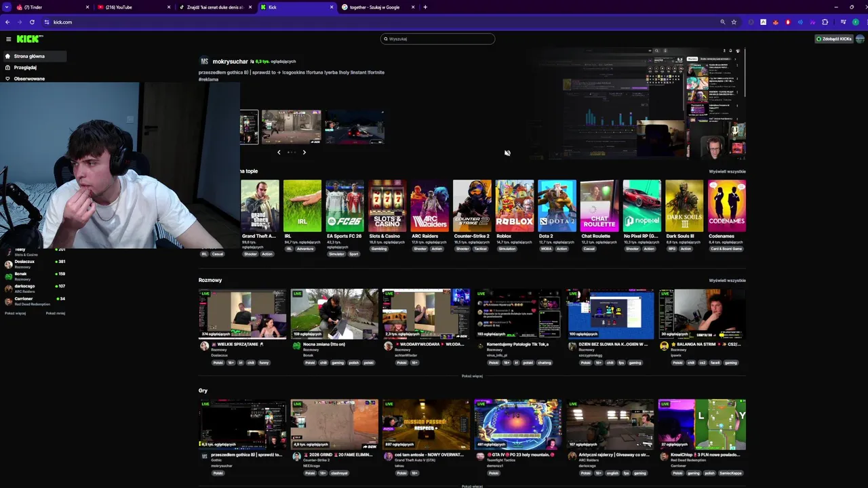Open Komentujemy Patologie Tik Tok stream
The image size is (868, 488).
(x=518, y=314)
